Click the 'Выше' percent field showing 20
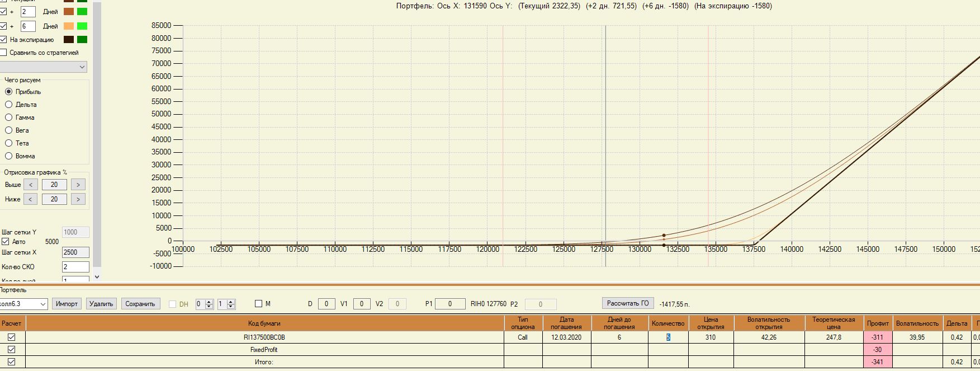The height and width of the screenshot is (371, 980). point(54,185)
